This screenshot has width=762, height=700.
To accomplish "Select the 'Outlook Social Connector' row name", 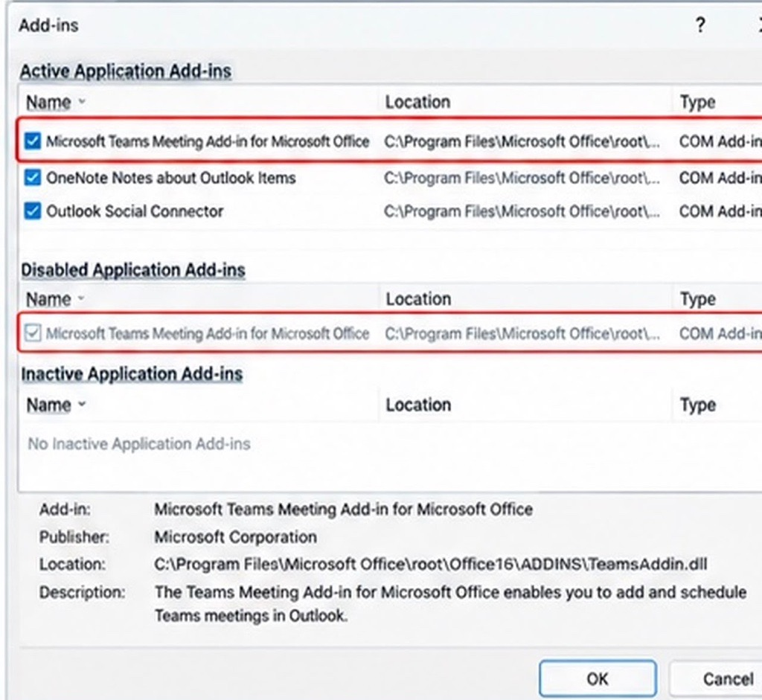I will point(135,211).
